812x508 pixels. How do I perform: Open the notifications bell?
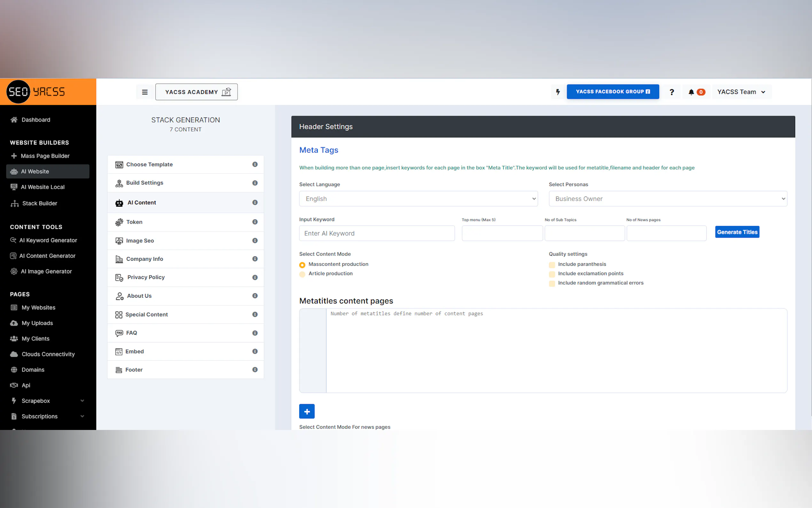pyautogui.click(x=691, y=92)
